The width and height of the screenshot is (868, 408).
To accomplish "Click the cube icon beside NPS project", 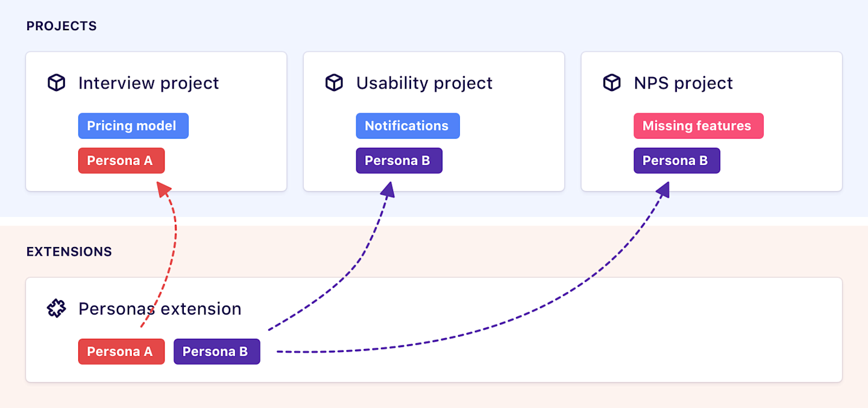I will point(612,83).
